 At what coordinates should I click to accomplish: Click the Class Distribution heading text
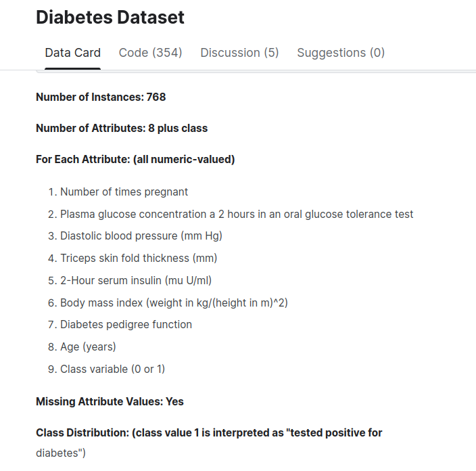point(210,432)
